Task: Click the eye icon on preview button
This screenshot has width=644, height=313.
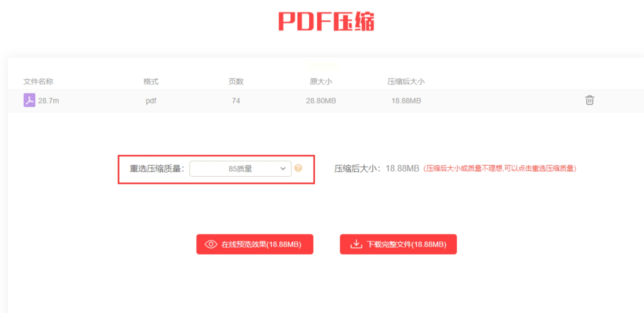Action: click(x=211, y=244)
